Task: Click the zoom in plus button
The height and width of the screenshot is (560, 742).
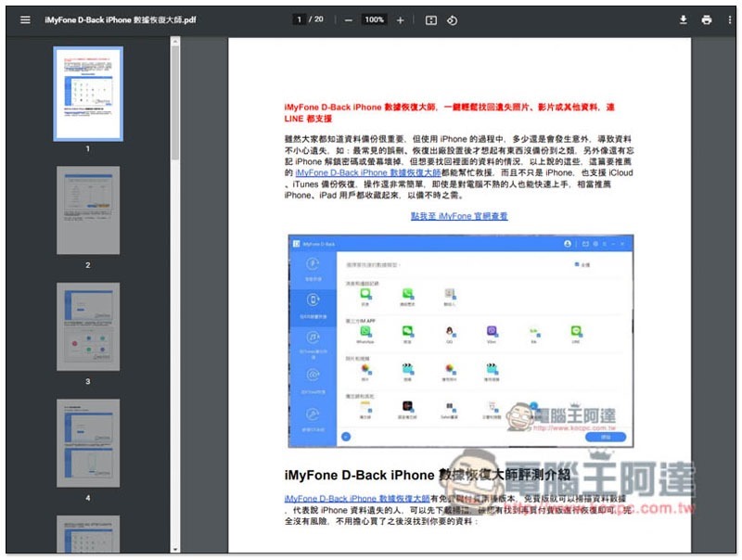Action: click(x=401, y=20)
